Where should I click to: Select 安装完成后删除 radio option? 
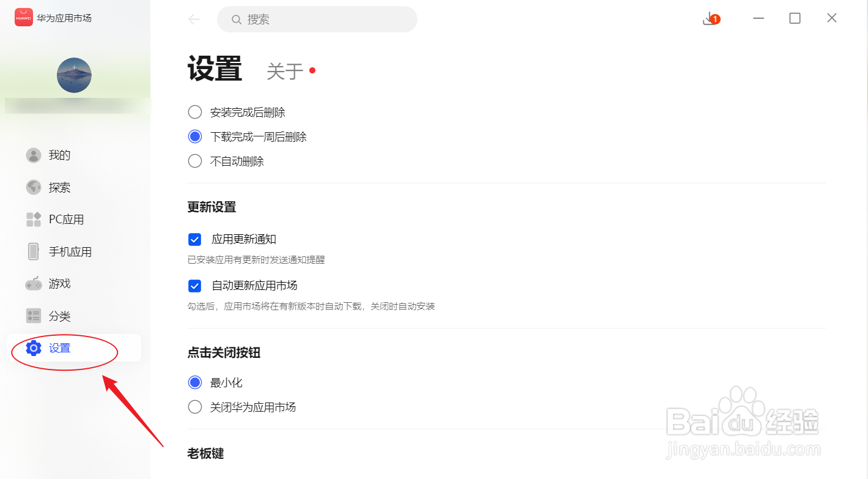coord(194,113)
